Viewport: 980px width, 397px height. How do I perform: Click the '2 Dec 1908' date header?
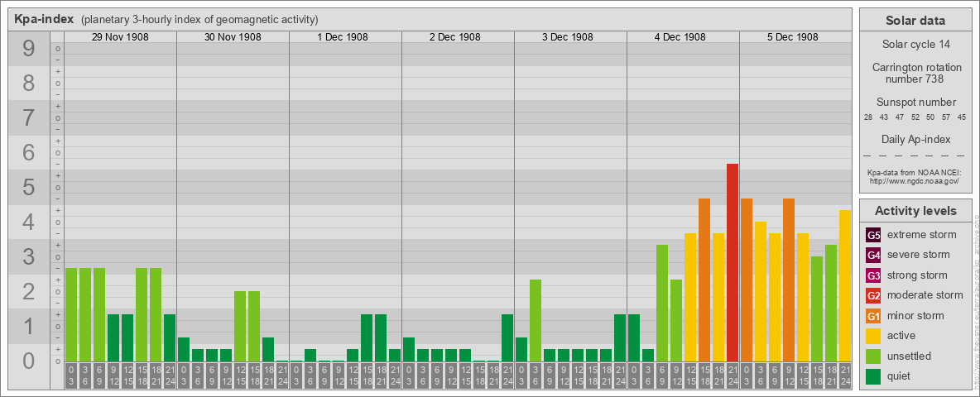pos(455,37)
